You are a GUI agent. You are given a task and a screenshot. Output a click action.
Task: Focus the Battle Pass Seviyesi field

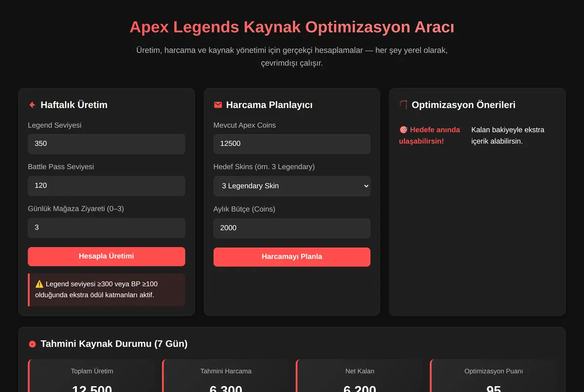(107, 186)
